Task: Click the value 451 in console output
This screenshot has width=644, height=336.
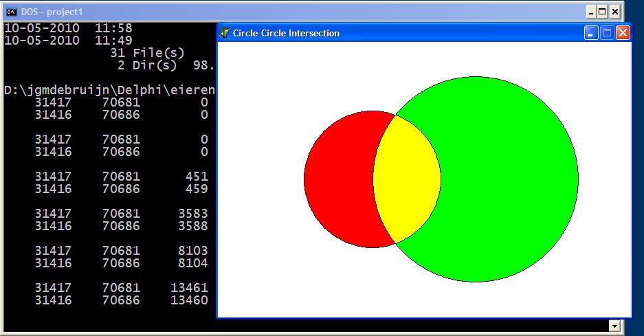Action: (x=197, y=177)
